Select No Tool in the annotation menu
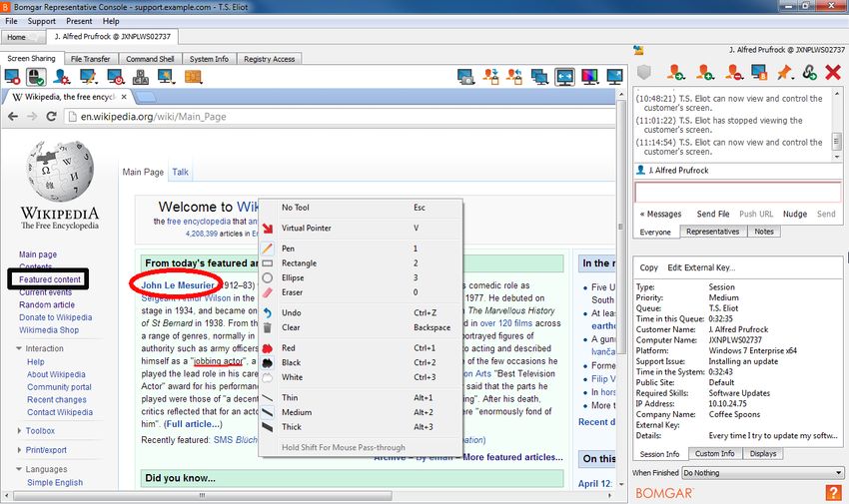Screen dimensions: 849x504 (x=362, y=208)
